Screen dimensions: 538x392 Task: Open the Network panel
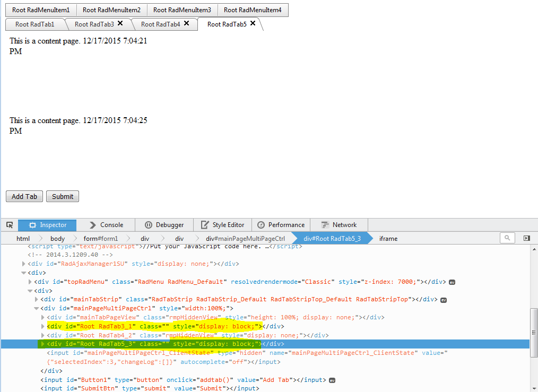[x=339, y=225]
